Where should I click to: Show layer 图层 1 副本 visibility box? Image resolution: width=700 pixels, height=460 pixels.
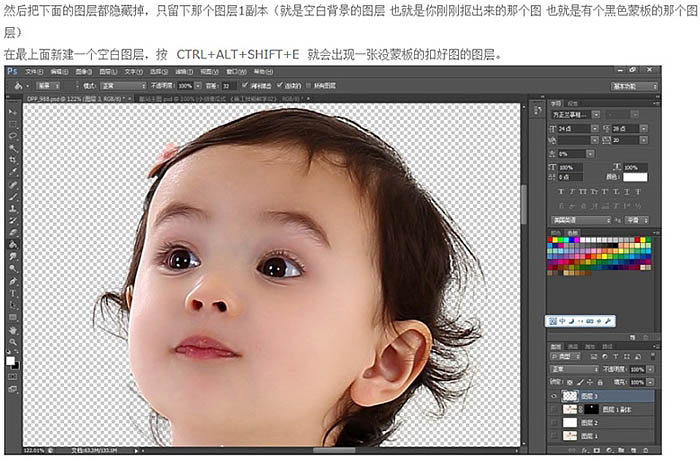point(554,409)
